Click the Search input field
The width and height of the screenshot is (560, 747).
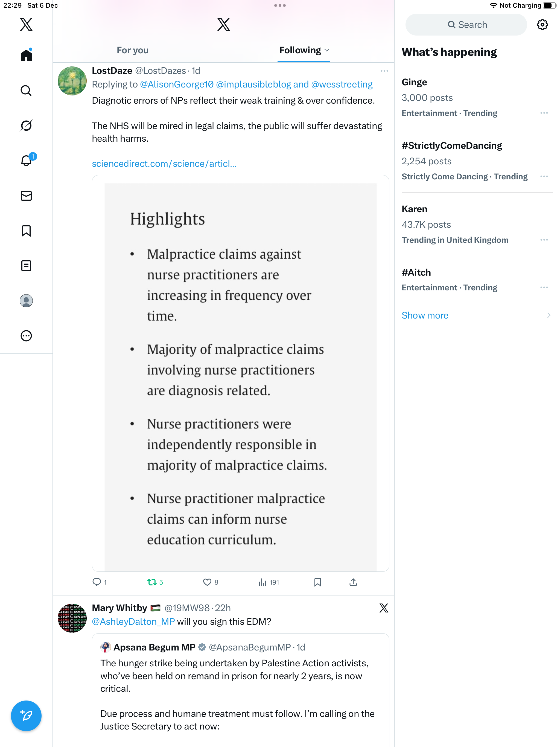click(466, 25)
